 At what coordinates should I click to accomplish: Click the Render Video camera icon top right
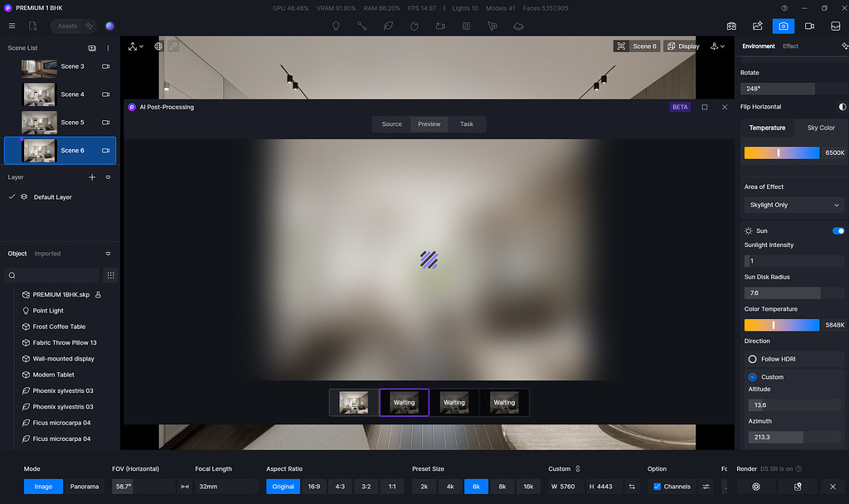click(x=809, y=26)
